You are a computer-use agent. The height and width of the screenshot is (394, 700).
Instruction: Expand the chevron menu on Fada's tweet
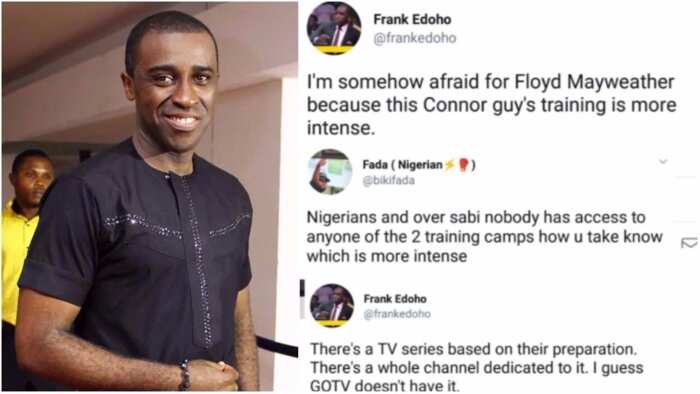point(663,161)
